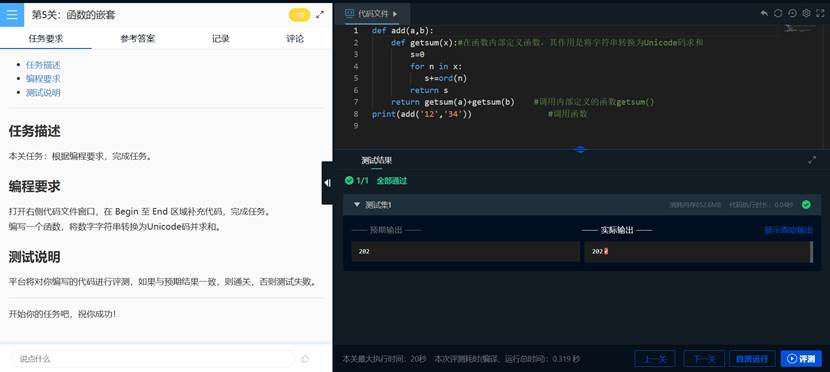Click the code minimap preview
The width and height of the screenshot is (830, 372).
coord(801,29)
